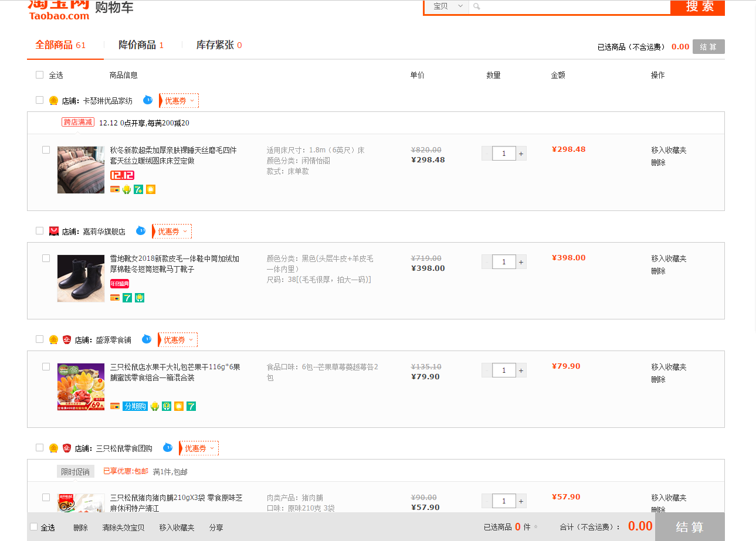Increase quantity of the snow boots with plus
This screenshot has width=756, height=541.
521,262
